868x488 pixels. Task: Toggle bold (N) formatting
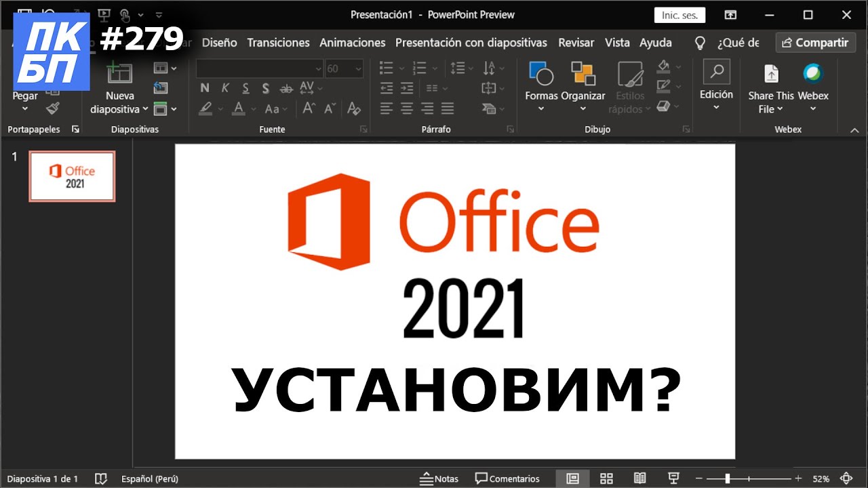[x=205, y=88]
